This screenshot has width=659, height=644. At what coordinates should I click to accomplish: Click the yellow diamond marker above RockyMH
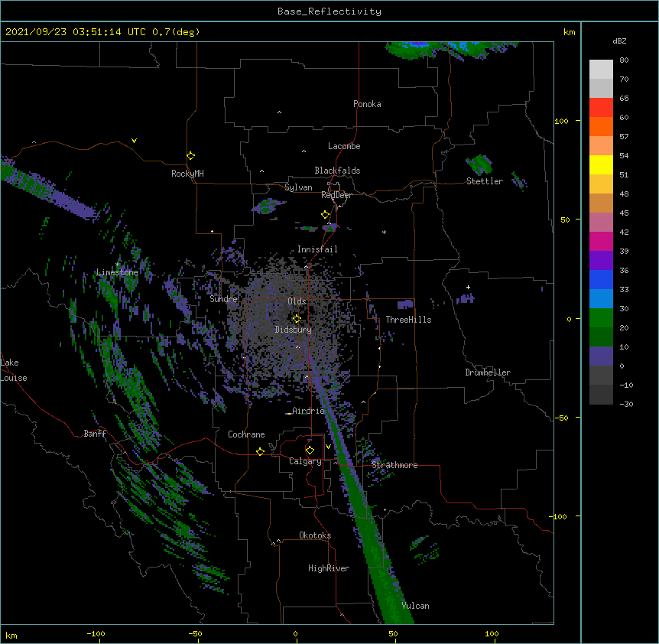point(191,156)
